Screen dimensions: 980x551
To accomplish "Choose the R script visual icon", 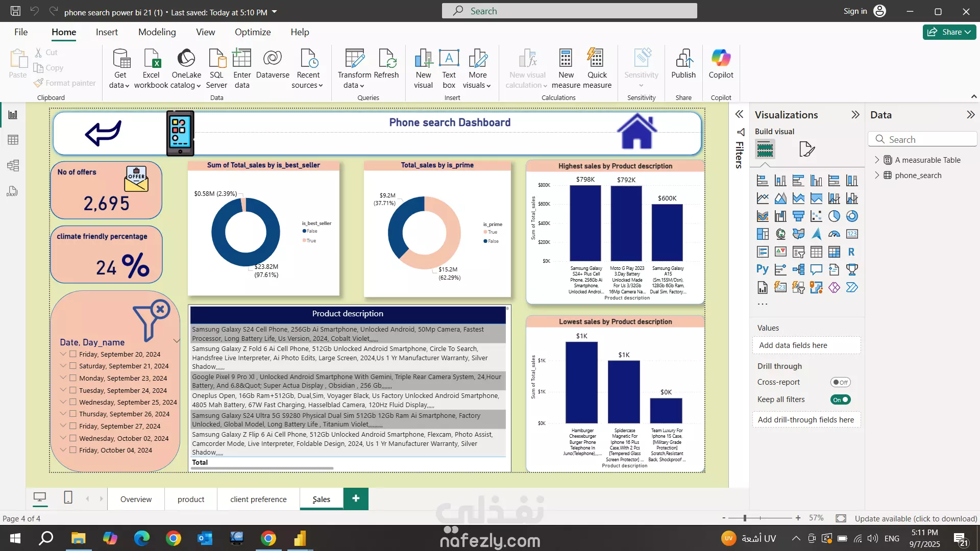I will tap(851, 252).
